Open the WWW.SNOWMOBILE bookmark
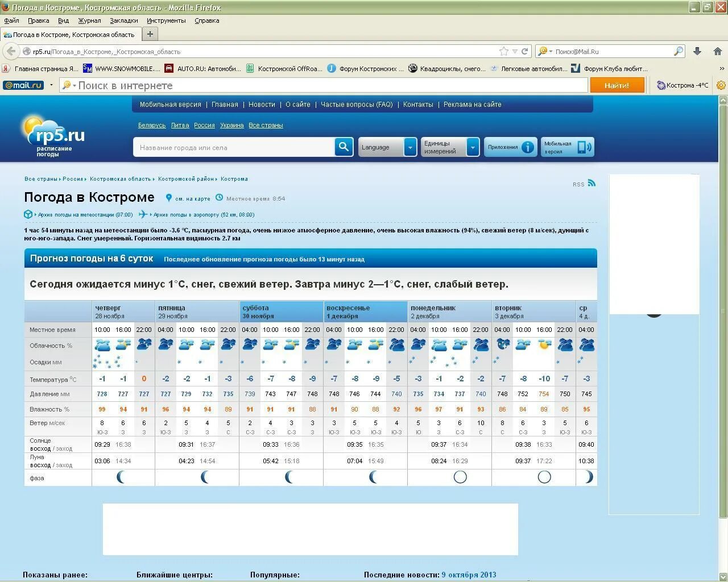Screen dimensions: 728x582 (122, 69)
